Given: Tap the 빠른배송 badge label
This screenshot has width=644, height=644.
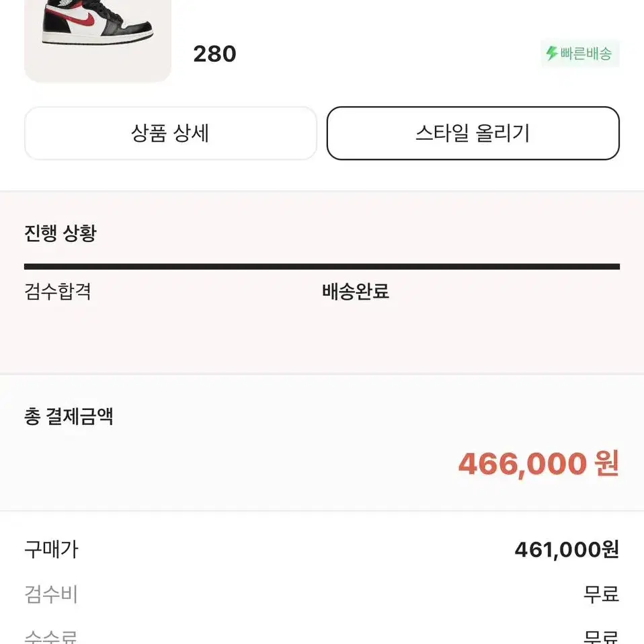Looking at the screenshot, I should click(x=586, y=53).
